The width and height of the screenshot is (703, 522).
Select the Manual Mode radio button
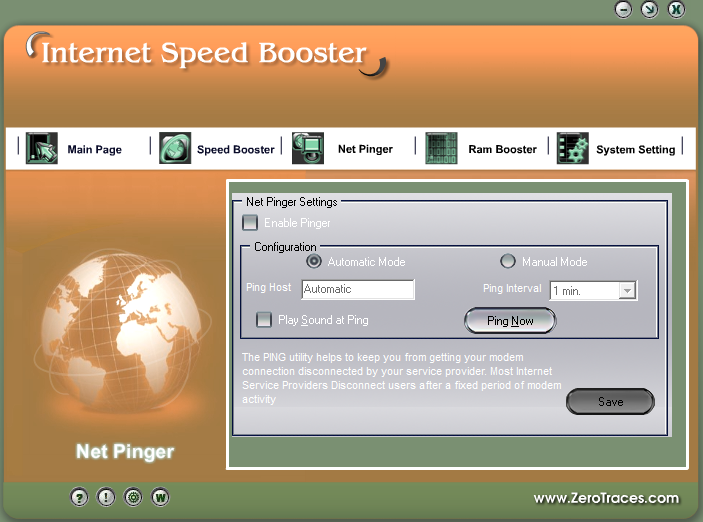[x=508, y=261]
